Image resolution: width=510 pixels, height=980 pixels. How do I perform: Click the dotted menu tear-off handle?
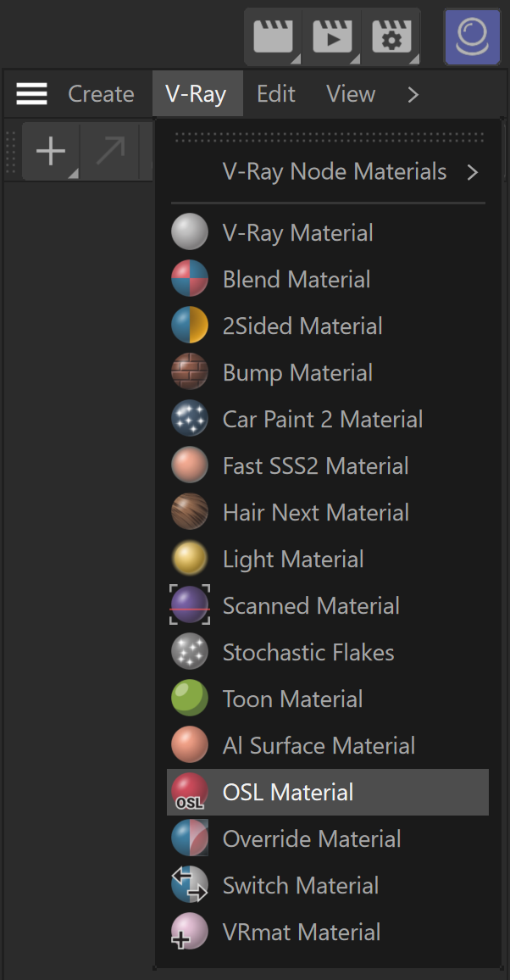tap(330, 136)
